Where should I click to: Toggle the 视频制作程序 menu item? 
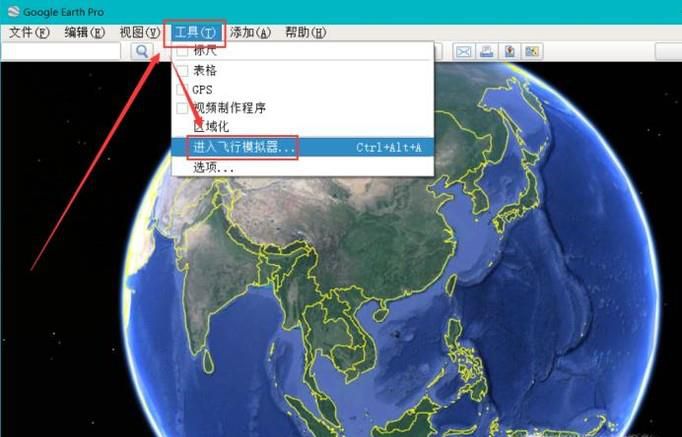tap(303, 108)
